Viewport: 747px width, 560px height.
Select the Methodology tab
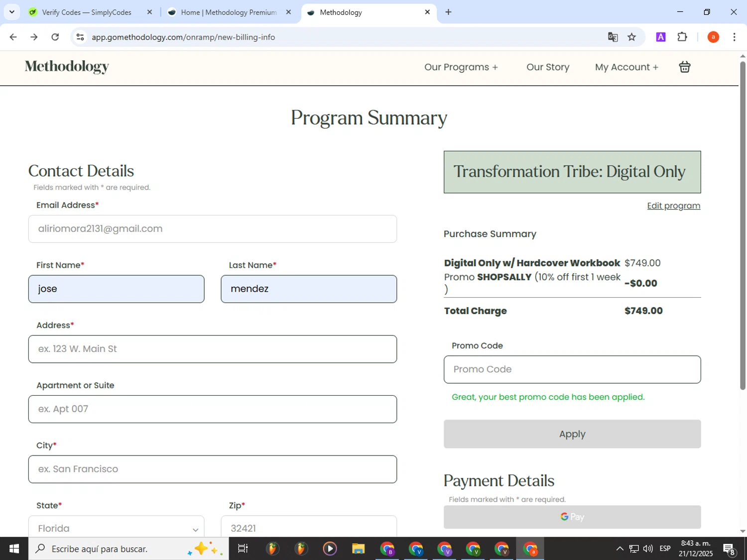tap(369, 12)
